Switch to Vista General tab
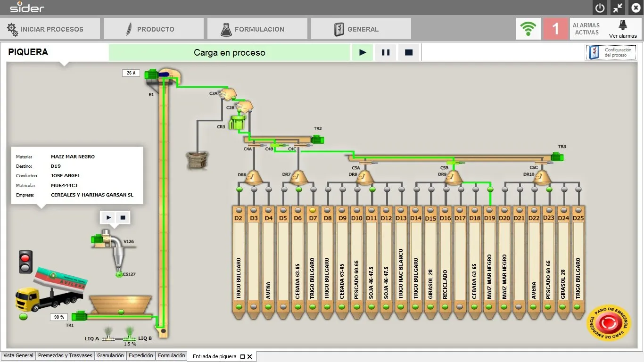Image resolution: width=644 pixels, height=362 pixels. click(x=18, y=356)
